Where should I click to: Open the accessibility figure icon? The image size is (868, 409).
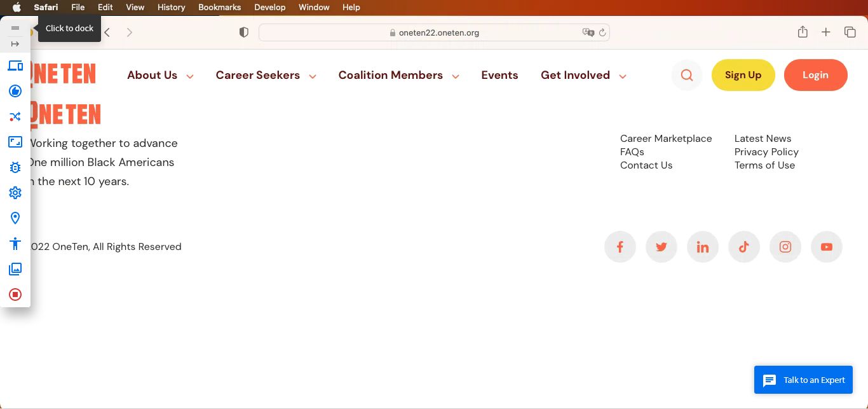click(15, 244)
